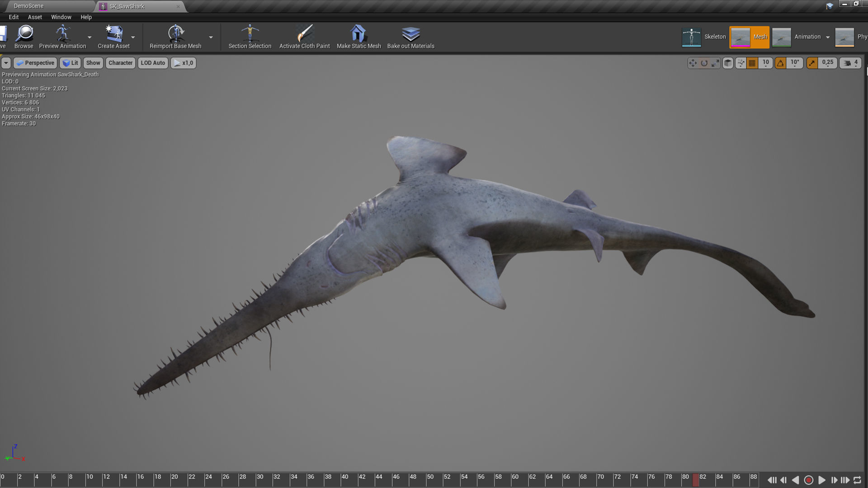Select the rotate gizmo mode icon
This screenshot has height=488, width=868.
(x=704, y=63)
